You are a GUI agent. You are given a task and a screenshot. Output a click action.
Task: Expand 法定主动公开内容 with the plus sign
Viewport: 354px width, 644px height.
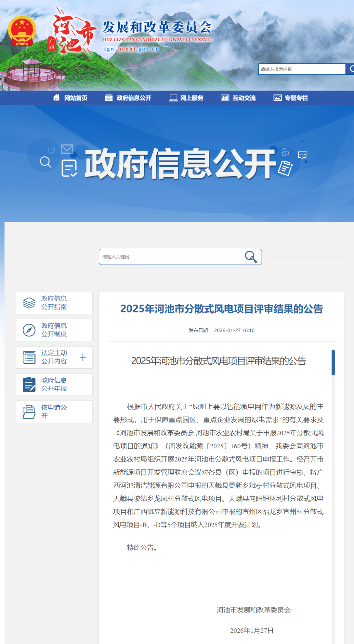(x=83, y=357)
